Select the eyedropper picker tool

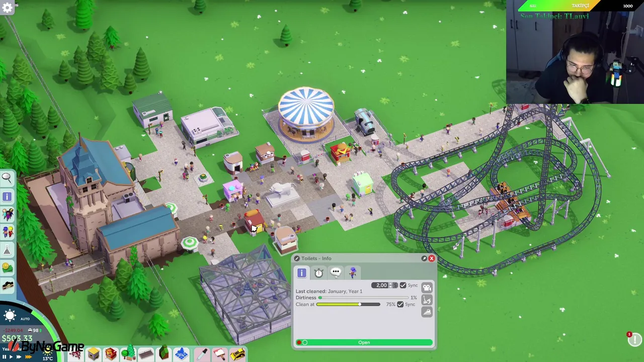(202, 354)
